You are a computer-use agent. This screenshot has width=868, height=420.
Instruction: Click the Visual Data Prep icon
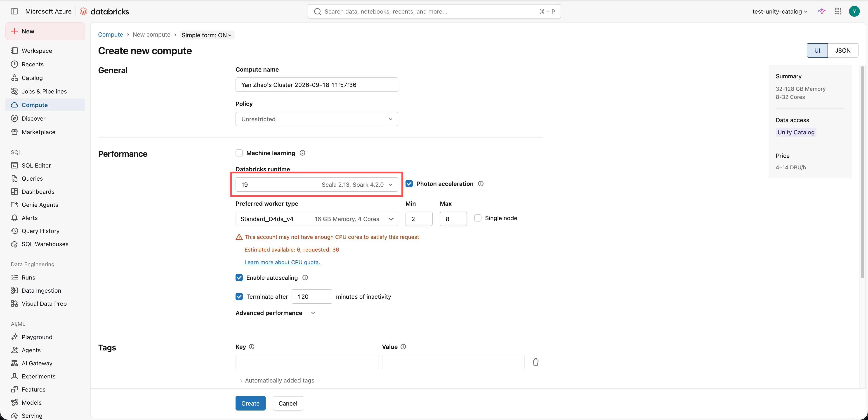point(14,303)
